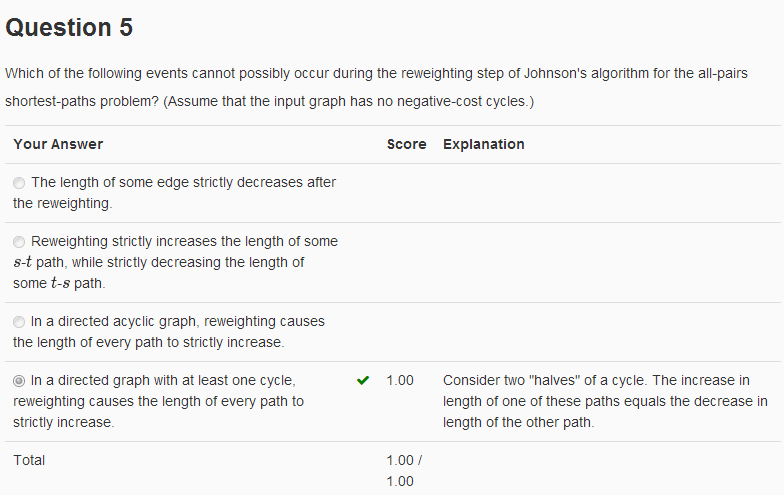Click the green checkmark icon
This screenshot has width=784, height=495.
(x=363, y=380)
